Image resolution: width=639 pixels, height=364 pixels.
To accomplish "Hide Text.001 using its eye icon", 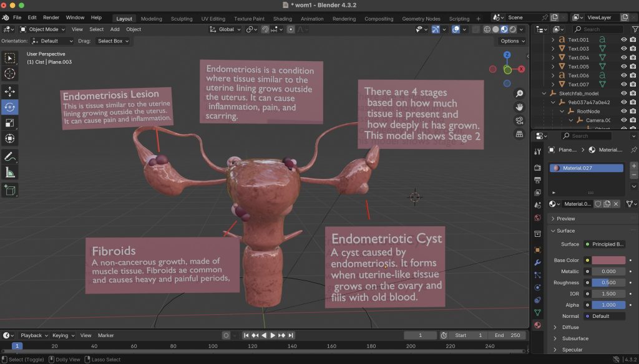I will 623,40.
